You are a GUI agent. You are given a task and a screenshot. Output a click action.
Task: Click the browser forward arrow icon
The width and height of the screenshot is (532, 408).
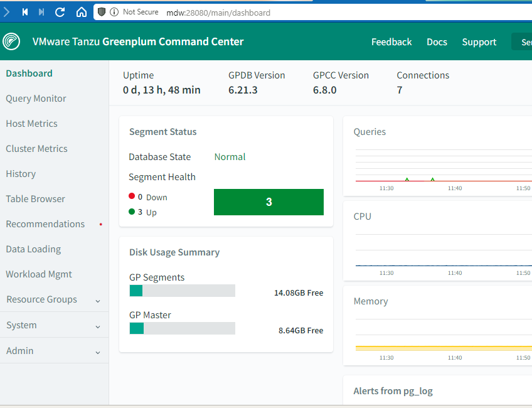pyautogui.click(x=6, y=13)
